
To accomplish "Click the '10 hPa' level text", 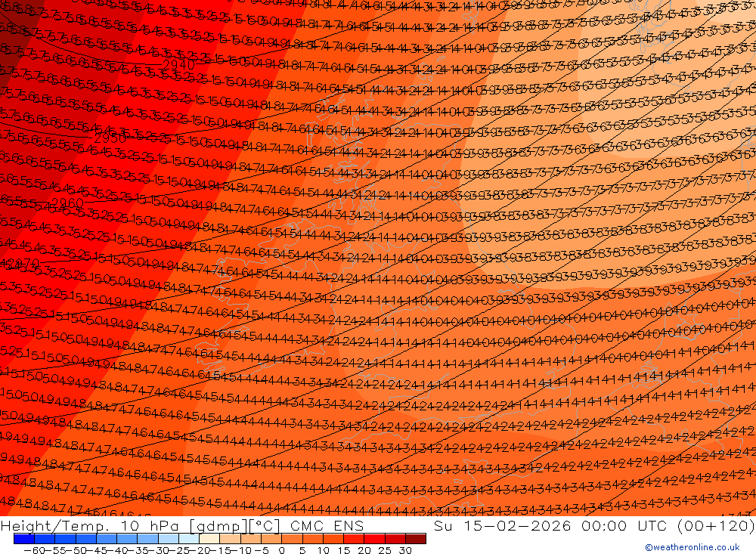I will pos(150,525).
